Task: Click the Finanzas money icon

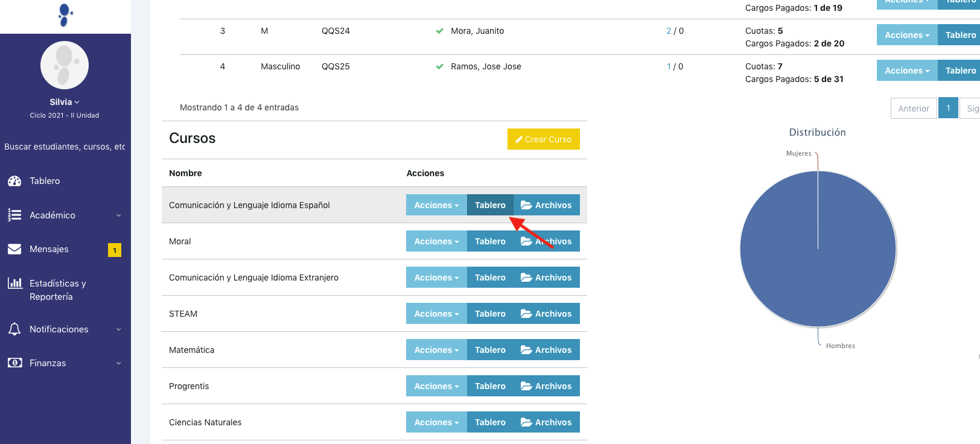Action: pos(14,363)
